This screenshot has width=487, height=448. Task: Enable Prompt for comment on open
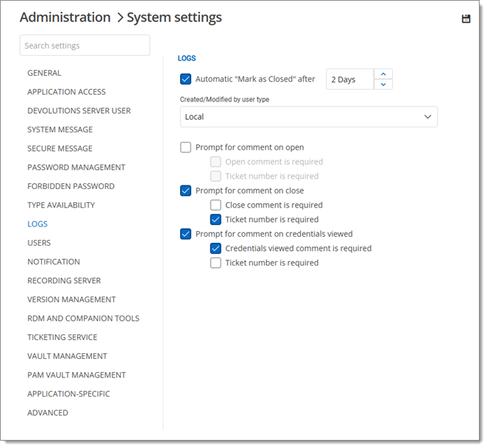point(185,147)
